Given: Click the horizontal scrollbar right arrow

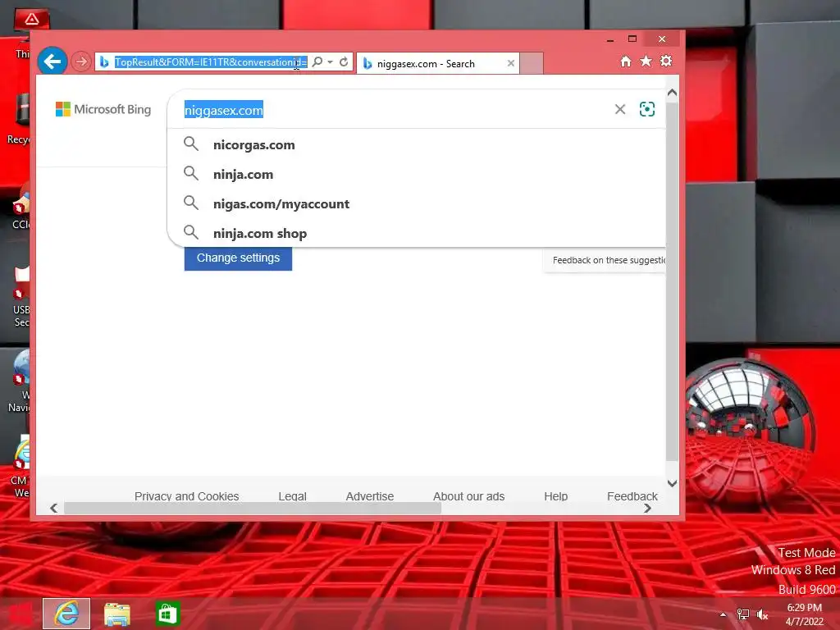Looking at the screenshot, I should point(648,508).
